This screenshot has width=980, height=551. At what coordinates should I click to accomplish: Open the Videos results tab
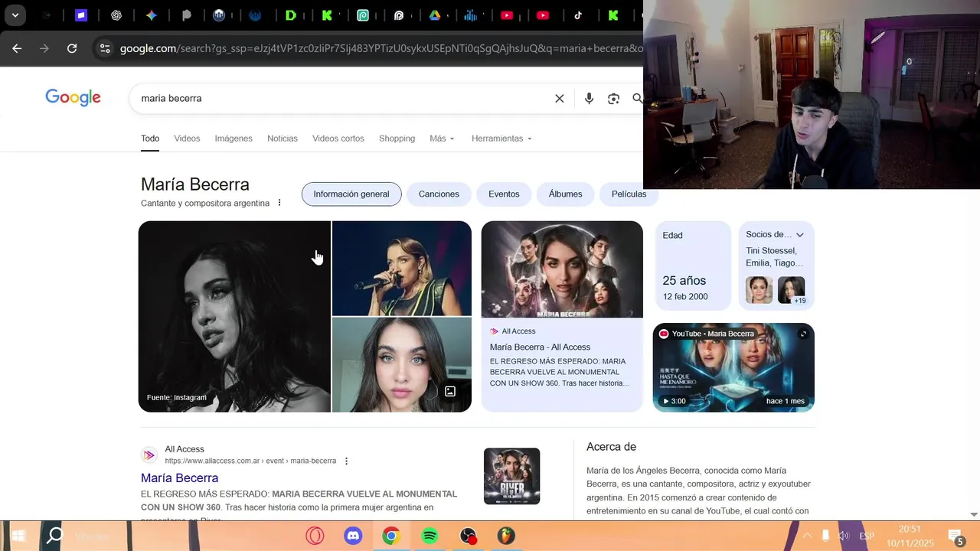tap(187, 139)
